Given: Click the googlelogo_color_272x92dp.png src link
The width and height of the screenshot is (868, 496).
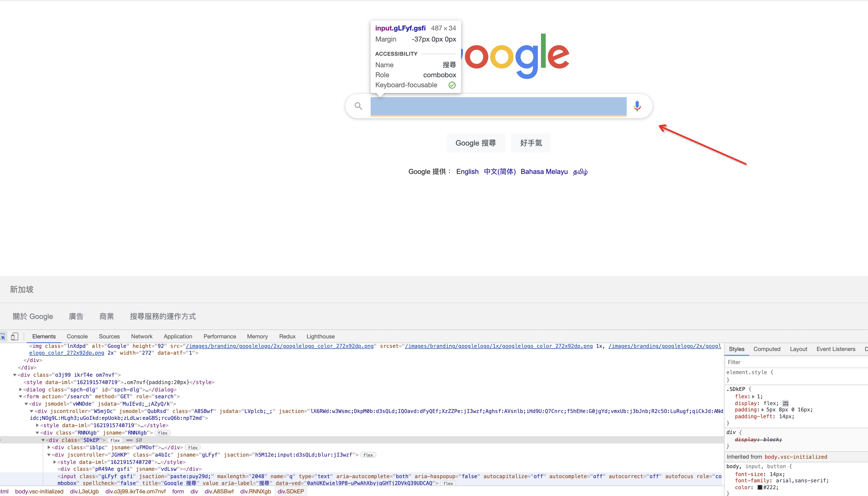Looking at the screenshot, I should pyautogui.click(x=279, y=346).
